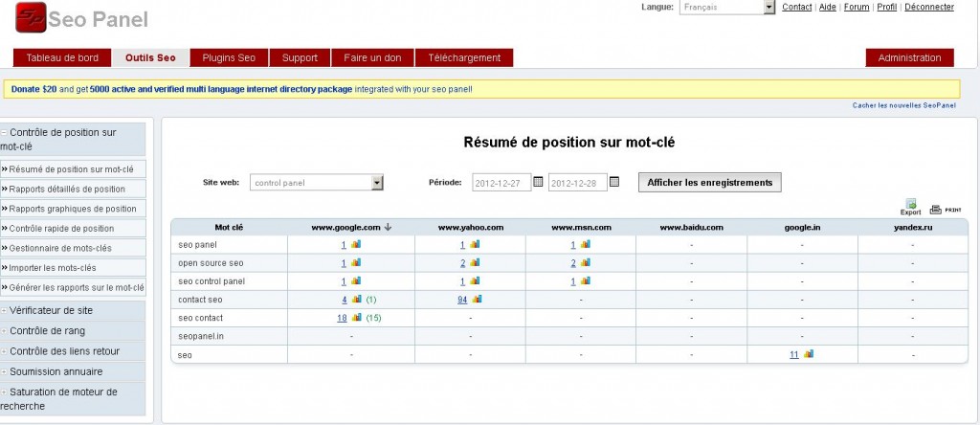
Task: Click the Contact link
Action: [797, 7]
